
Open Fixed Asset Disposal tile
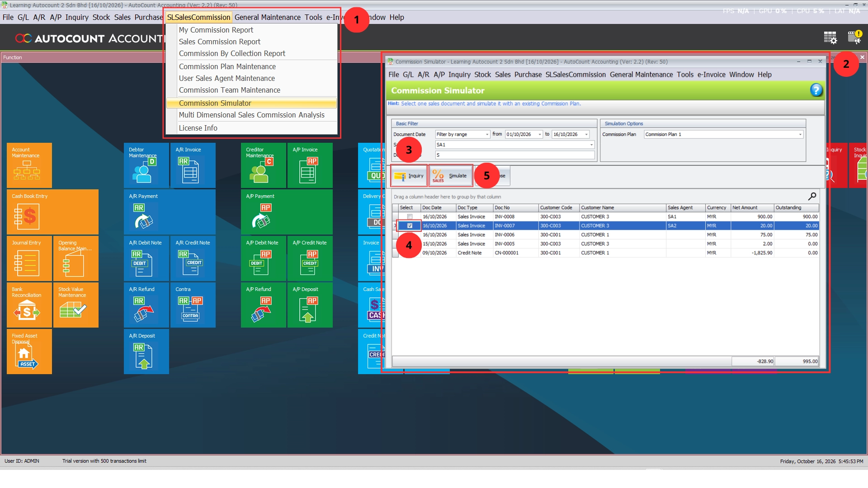(29, 352)
